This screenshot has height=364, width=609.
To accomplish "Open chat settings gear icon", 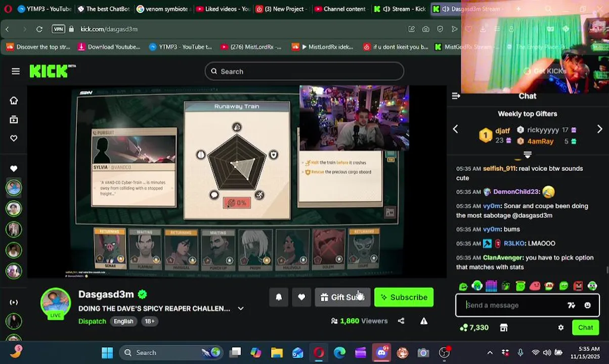I will click(x=561, y=328).
